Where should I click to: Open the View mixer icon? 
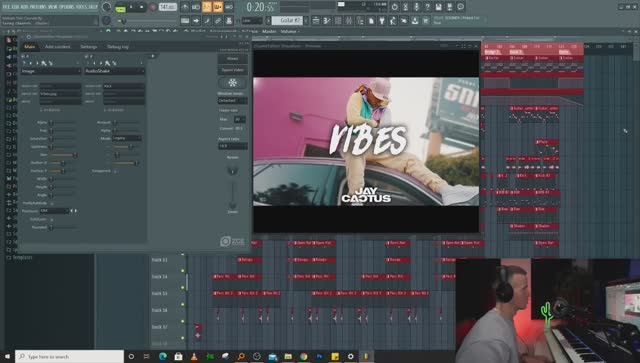349,20
